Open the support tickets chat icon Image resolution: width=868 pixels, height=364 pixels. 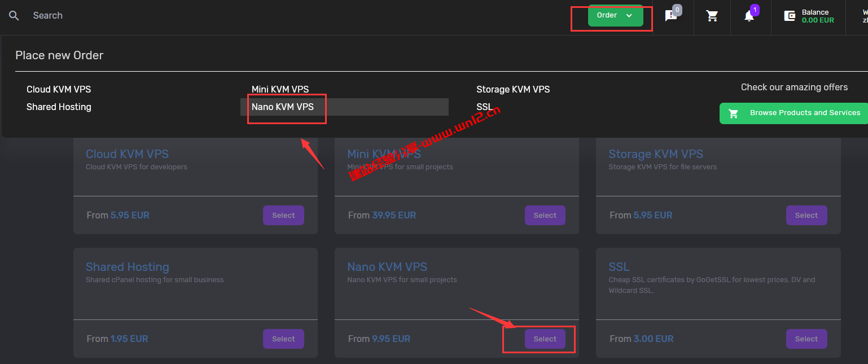coord(671,16)
